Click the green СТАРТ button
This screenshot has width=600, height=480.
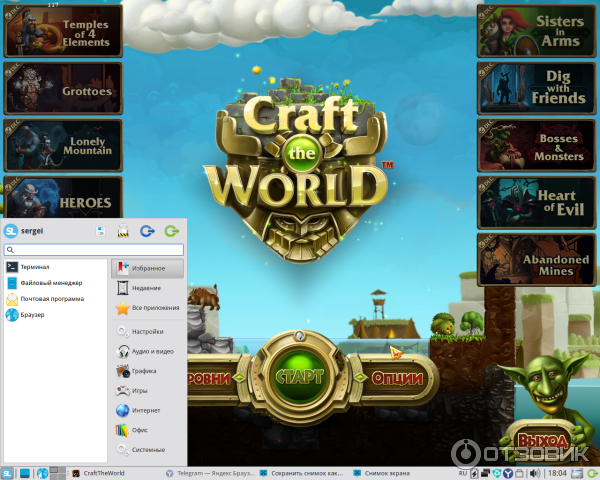pyautogui.click(x=299, y=377)
